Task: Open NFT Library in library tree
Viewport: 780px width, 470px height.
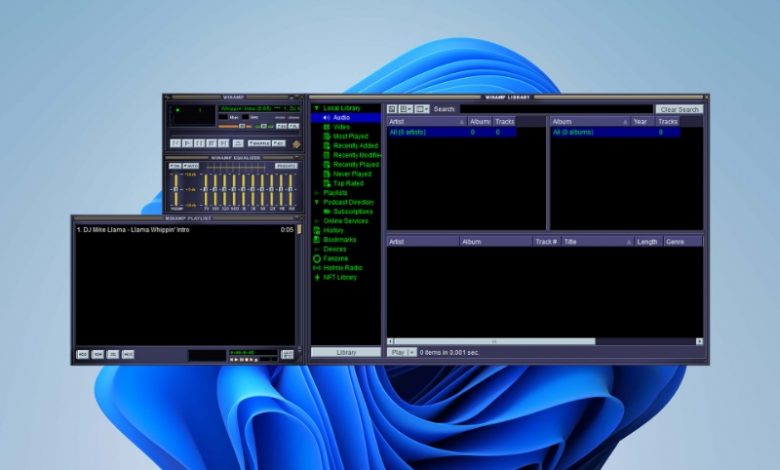Action: pos(340,278)
